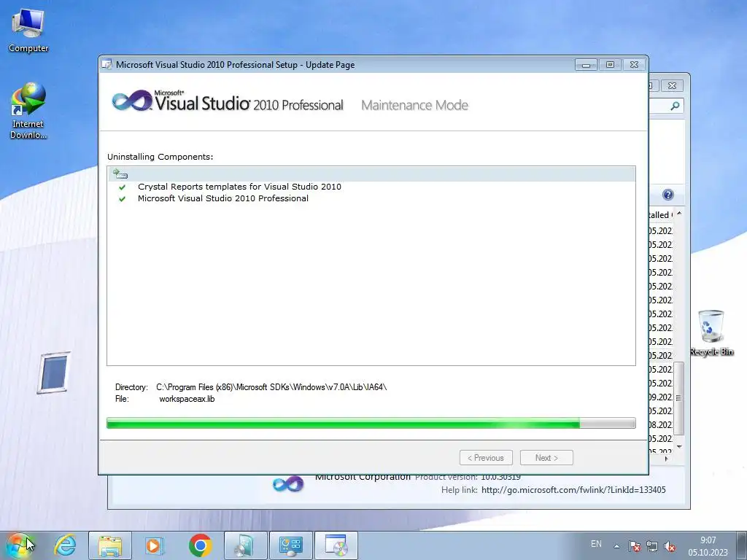The width and height of the screenshot is (747, 560).
Task: Click the disabled Previous button
Action: 486,458
